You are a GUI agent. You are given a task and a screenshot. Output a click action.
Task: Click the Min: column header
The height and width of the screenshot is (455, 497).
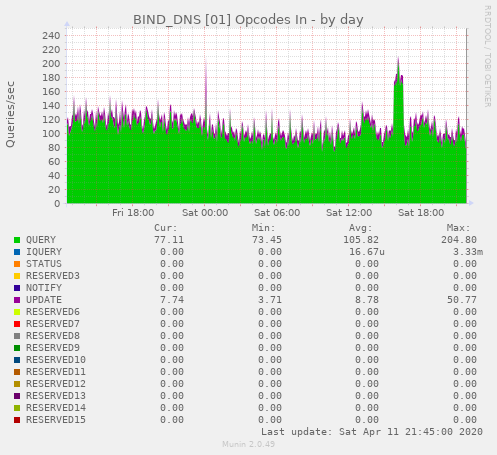(x=264, y=228)
